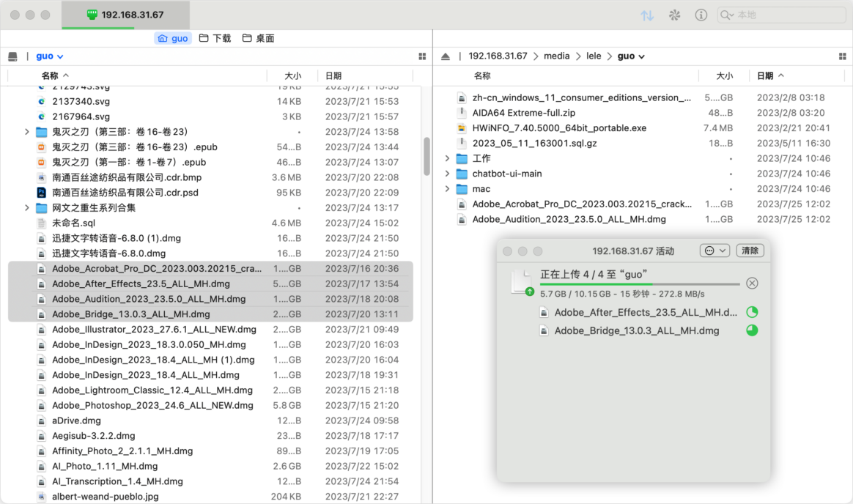
Task: Click the left pane vertical scrollbar
Action: tap(426, 157)
